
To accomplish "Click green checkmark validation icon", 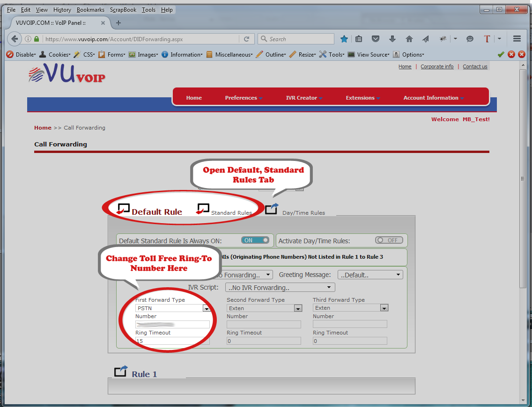I will click(501, 54).
